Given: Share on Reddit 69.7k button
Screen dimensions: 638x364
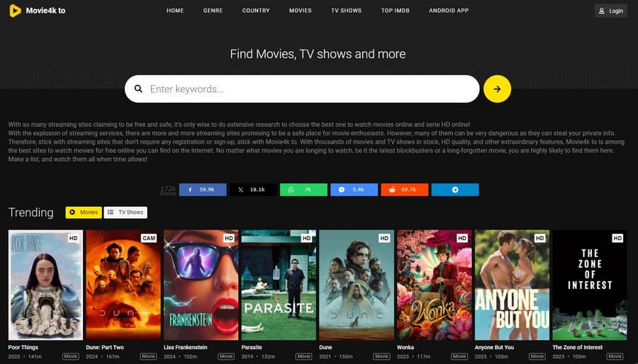Looking at the screenshot, I should [405, 190].
